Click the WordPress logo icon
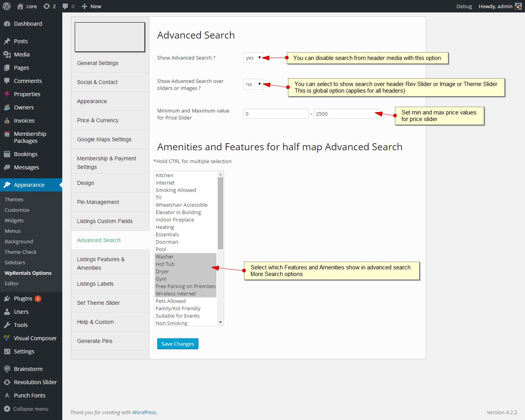Viewport: 525px width, 420px height. (x=7, y=6)
